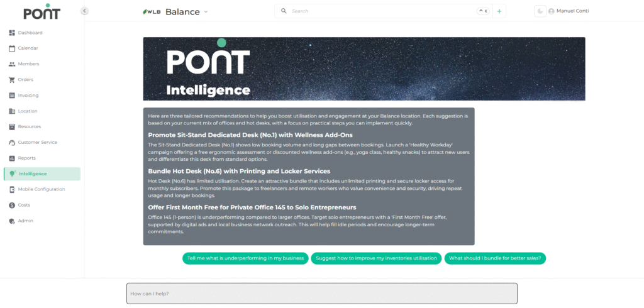Open Mobile Configuration page
Screen dimensions: 644x308
41,189
